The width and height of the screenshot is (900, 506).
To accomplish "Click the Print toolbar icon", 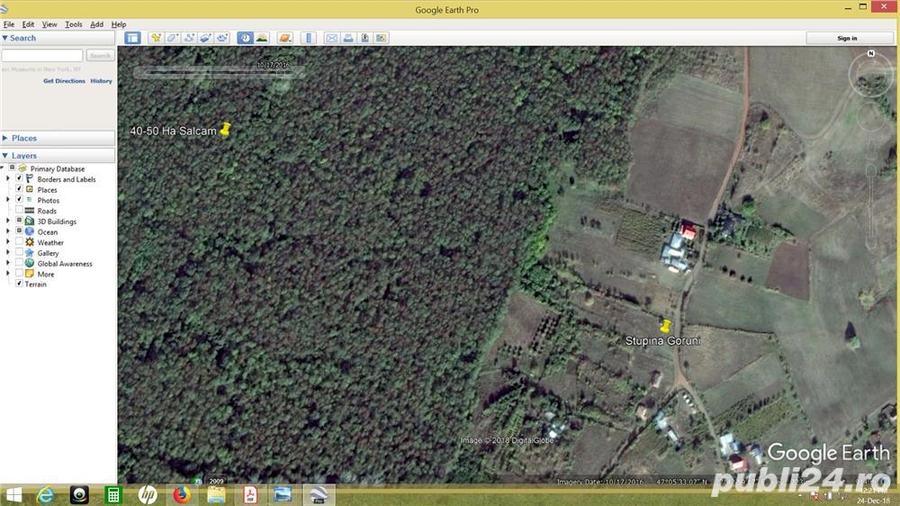I will [348, 38].
